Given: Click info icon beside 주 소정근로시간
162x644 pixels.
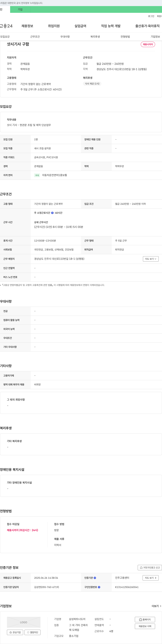Looking at the screenshot, I should tap(52, 213).
